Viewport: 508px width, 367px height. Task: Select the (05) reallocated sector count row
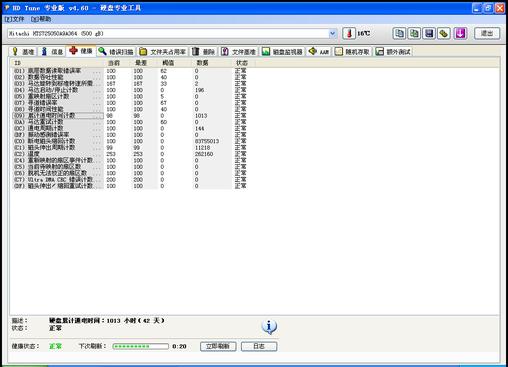(x=130, y=96)
